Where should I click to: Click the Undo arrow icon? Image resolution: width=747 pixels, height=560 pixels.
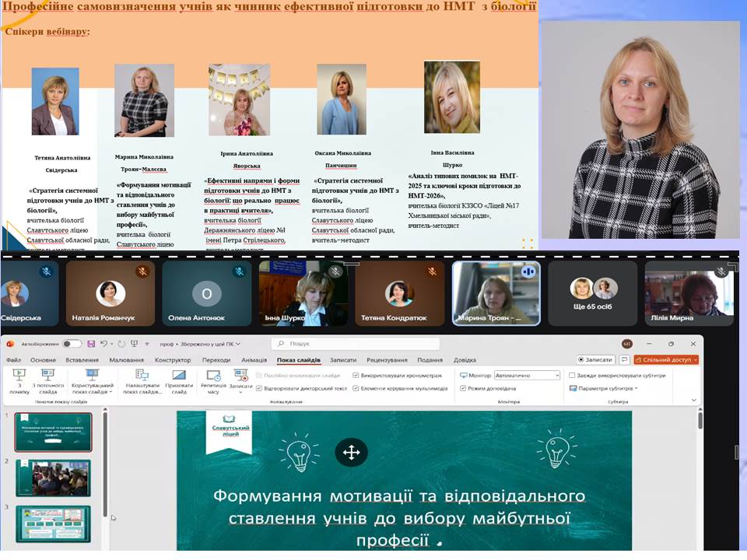click(103, 344)
